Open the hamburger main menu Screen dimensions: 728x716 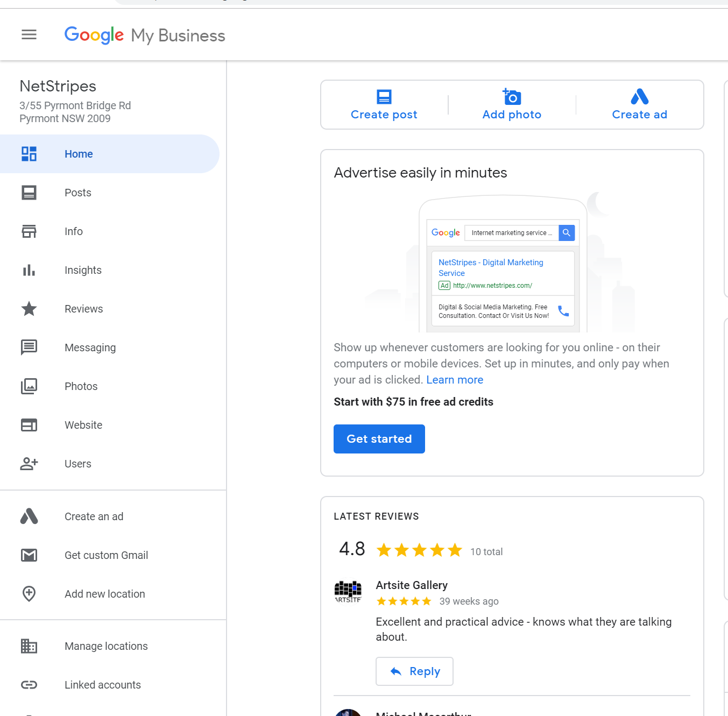pyautogui.click(x=29, y=35)
